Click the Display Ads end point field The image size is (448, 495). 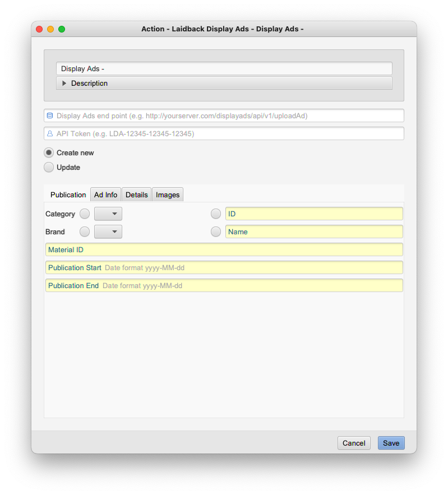click(224, 115)
